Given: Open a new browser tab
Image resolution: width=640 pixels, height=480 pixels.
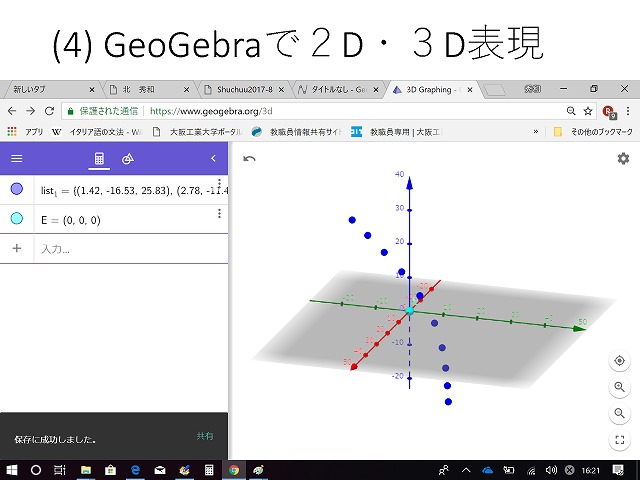Looking at the screenshot, I should pyautogui.click(x=494, y=89).
